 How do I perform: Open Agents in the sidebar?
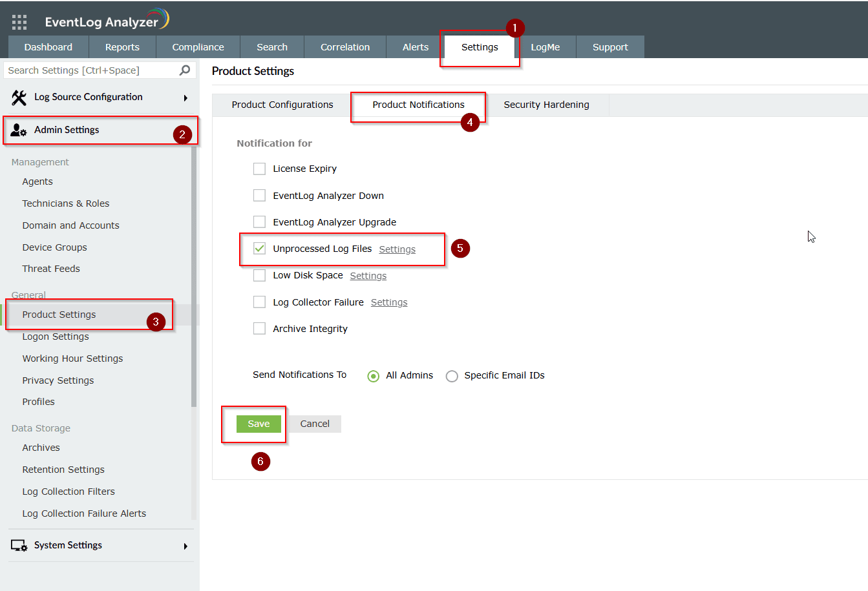pyautogui.click(x=37, y=181)
